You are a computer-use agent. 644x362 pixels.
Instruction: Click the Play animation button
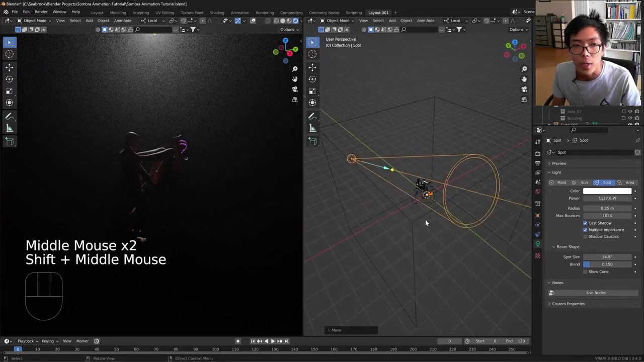[x=273, y=341]
